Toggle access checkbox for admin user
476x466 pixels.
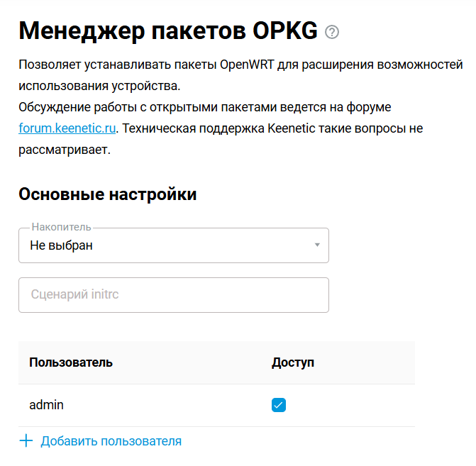pyautogui.click(x=279, y=405)
